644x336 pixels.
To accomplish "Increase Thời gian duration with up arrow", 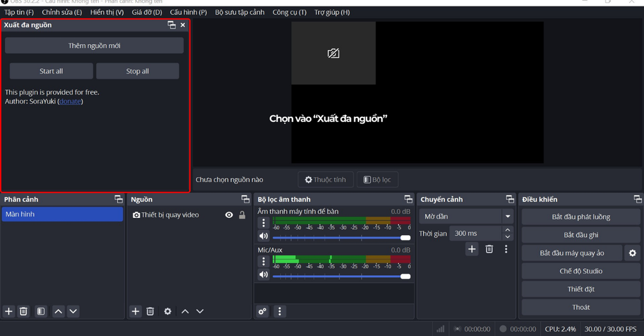I will click(508, 230).
